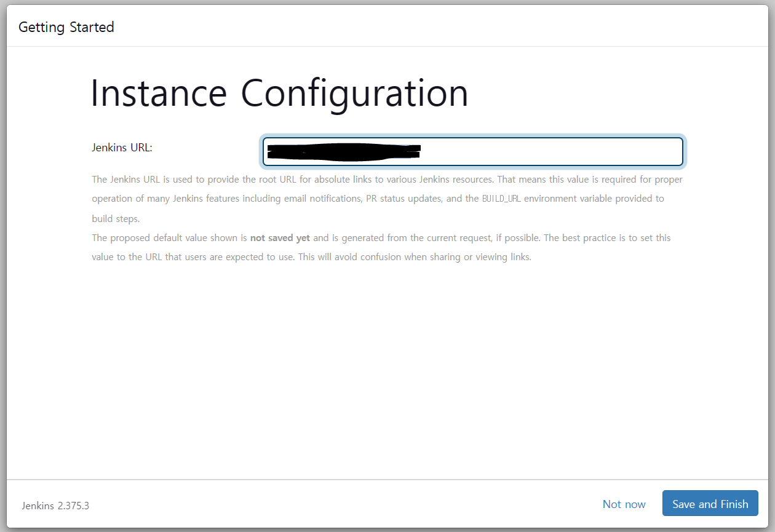Click the Jenkins URL label
Image resolution: width=775 pixels, height=532 pixels.
click(122, 148)
